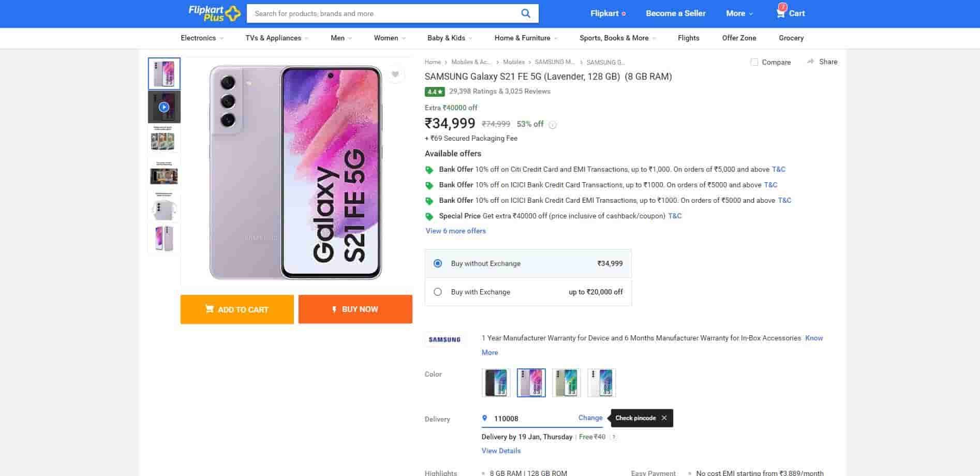Open the Offer Zone menu item
This screenshot has width=980, height=476.
tap(739, 38)
